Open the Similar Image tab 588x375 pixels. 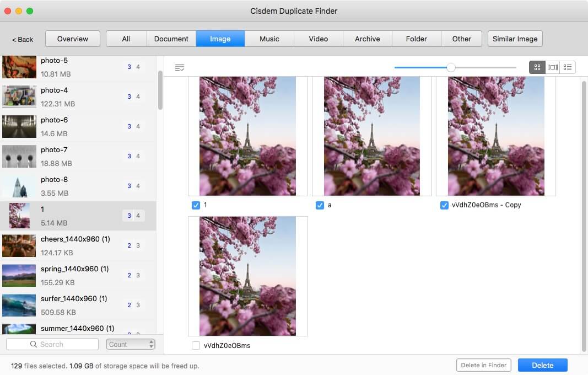point(515,39)
